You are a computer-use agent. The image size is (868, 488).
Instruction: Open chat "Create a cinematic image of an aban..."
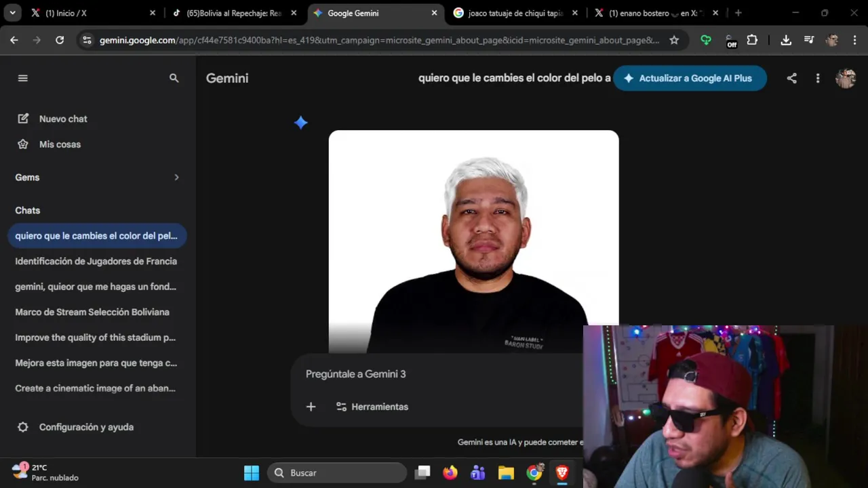(x=96, y=388)
